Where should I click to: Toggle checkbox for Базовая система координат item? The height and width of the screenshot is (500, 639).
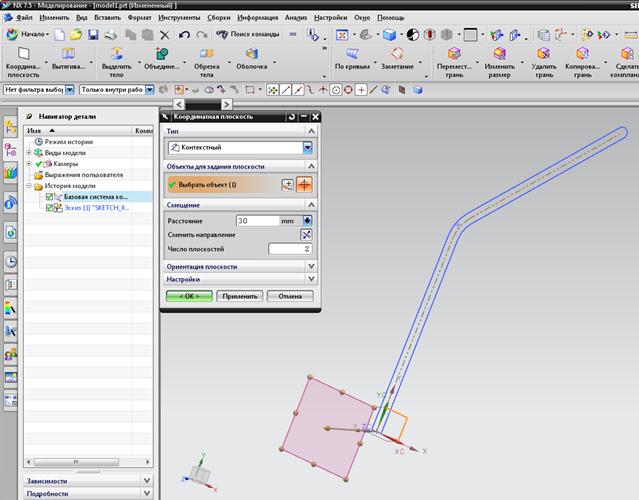click(49, 197)
